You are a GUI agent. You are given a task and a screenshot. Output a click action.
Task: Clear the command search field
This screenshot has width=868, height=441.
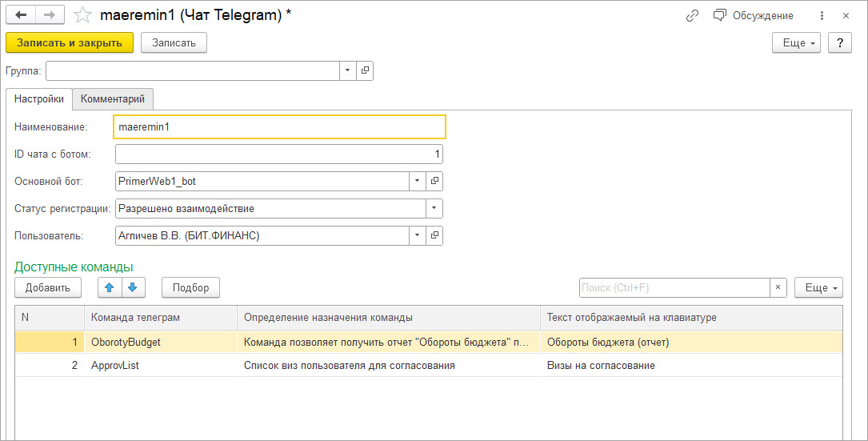778,287
